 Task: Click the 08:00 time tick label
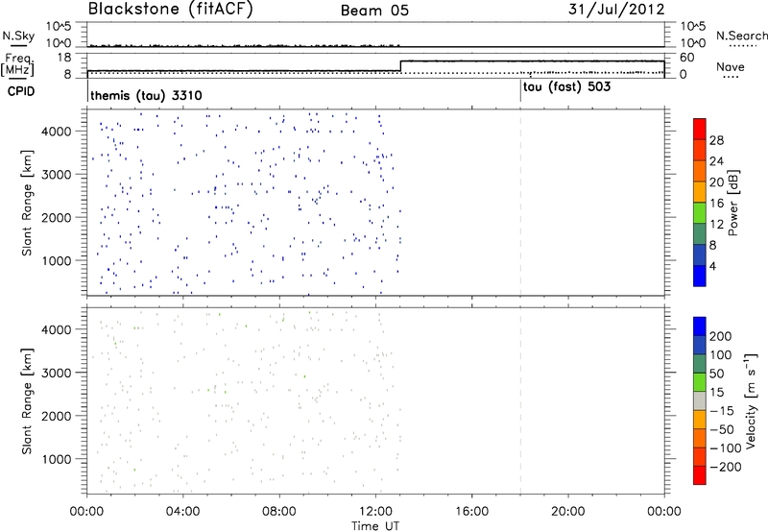[279, 512]
